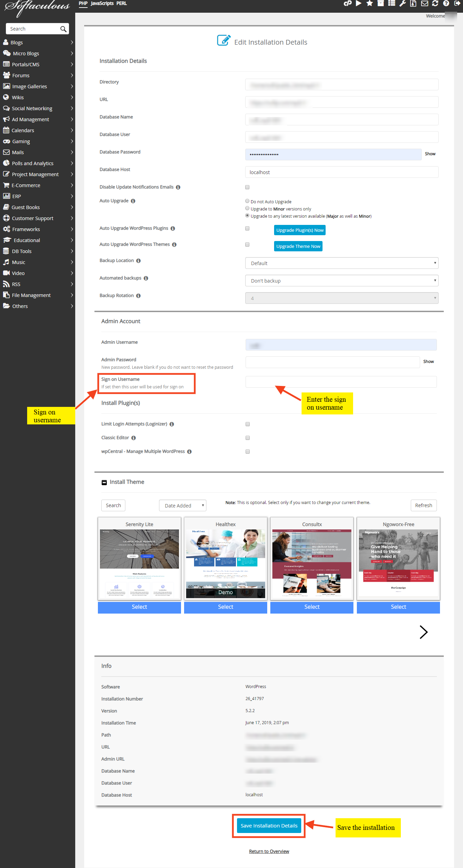The image size is (463, 868).
Task: Check the Classic Editor plugin box
Action: pyautogui.click(x=248, y=438)
